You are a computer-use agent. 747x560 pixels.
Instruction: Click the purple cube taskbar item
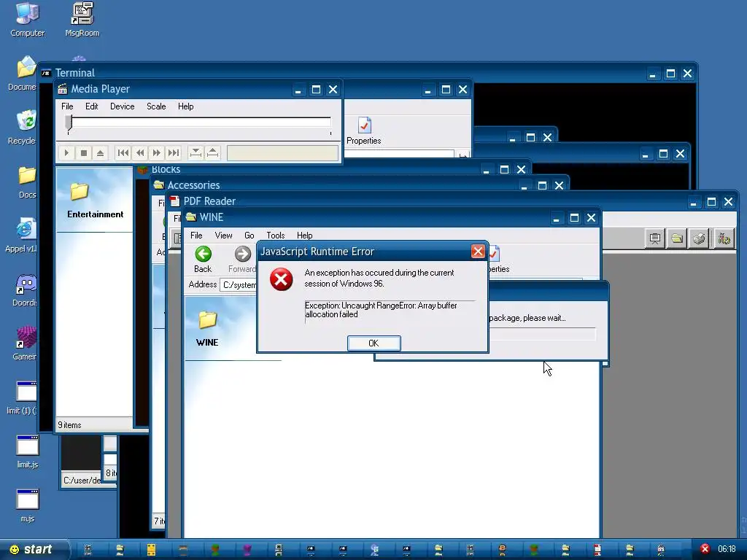(x=247, y=550)
